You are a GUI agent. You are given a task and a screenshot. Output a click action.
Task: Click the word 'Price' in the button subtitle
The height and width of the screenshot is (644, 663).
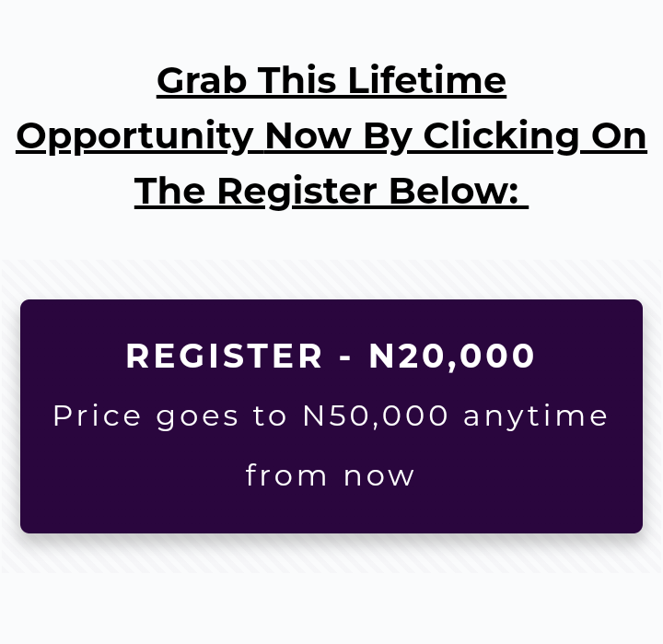(x=98, y=416)
